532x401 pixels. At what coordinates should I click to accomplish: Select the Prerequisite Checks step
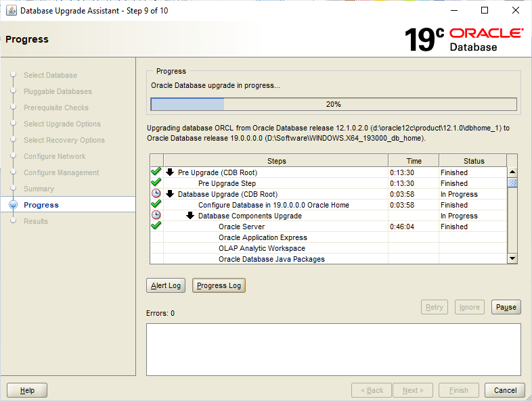[56, 107]
